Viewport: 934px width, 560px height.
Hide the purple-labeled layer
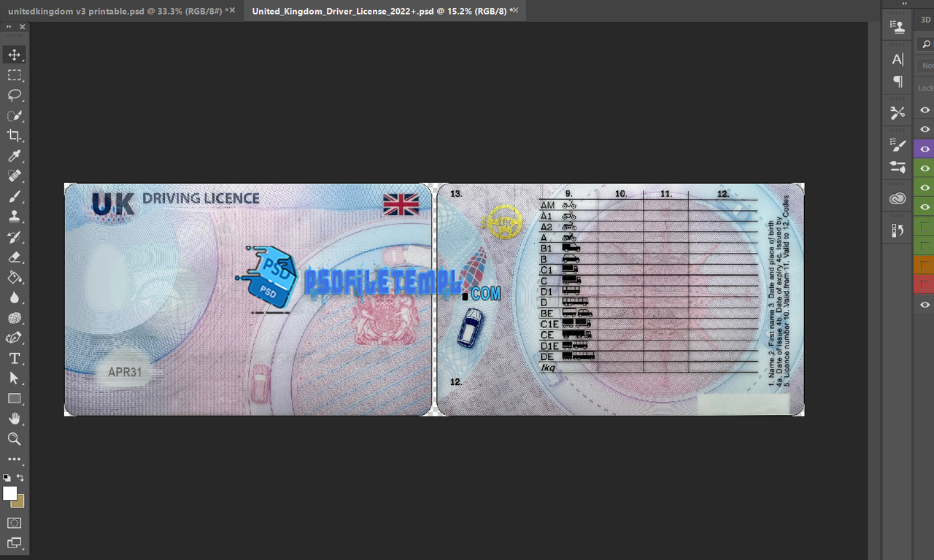tap(925, 149)
